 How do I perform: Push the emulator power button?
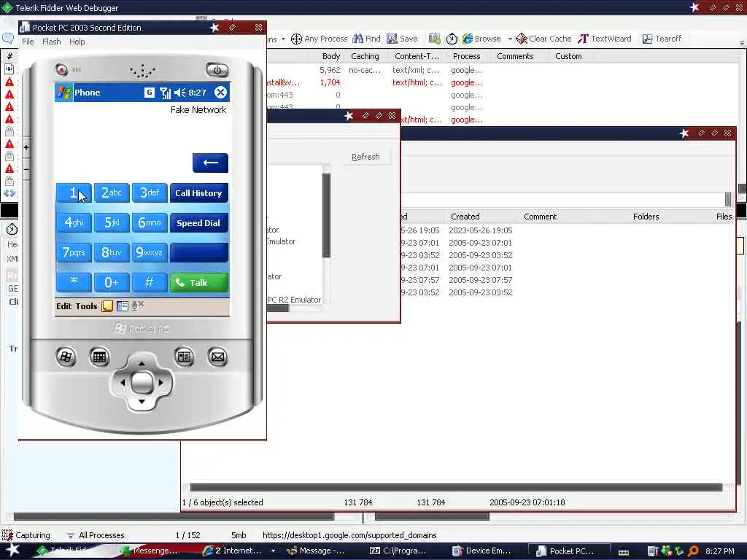click(x=217, y=70)
